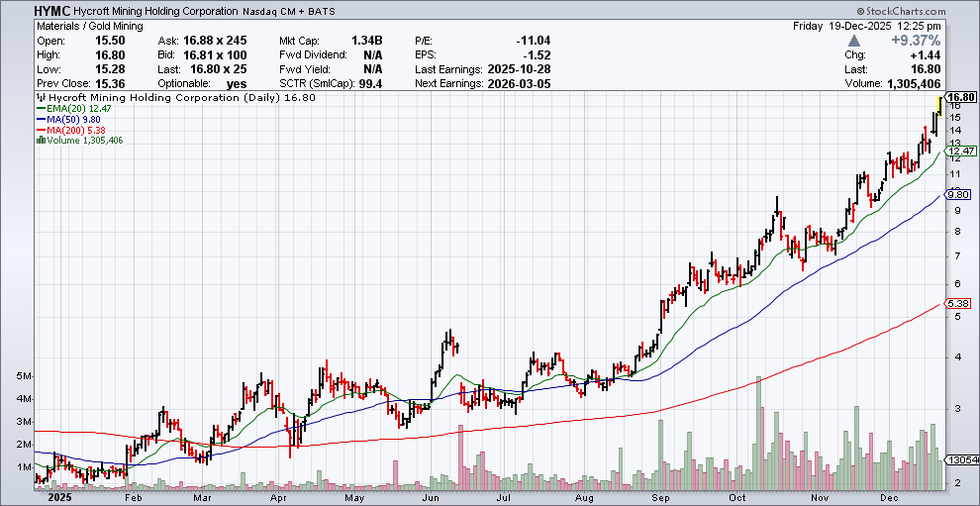Click the header Volume value 1,305,406
The height and width of the screenshot is (506, 980).
pos(912,84)
